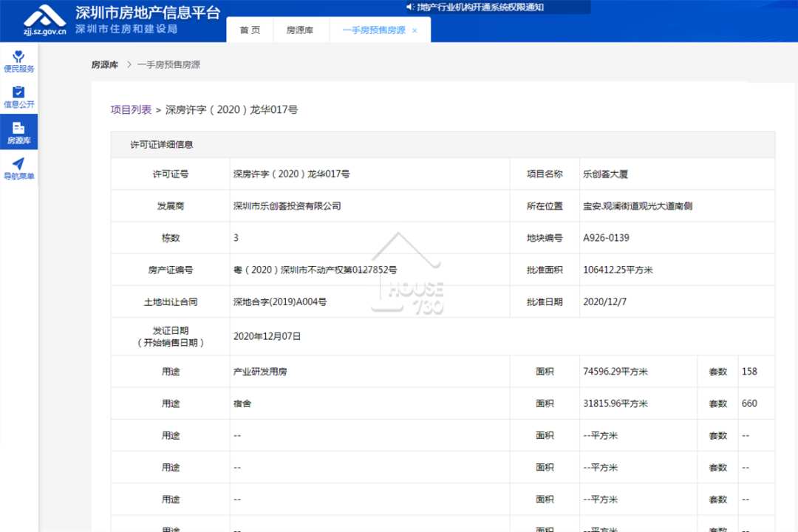The width and height of the screenshot is (798, 532).
Task: Click usage value 宿舍
Action: pos(242,403)
